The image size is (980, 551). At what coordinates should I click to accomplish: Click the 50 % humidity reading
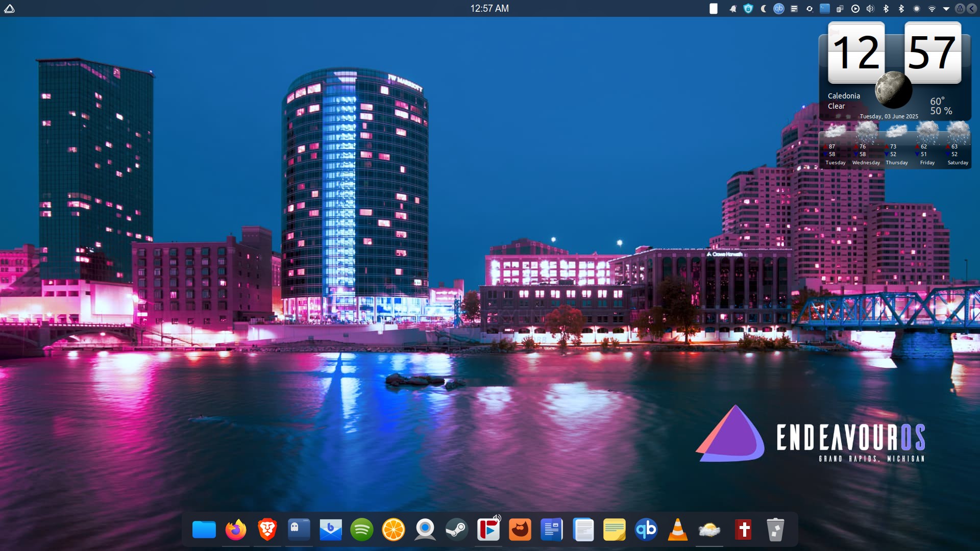coord(941,111)
